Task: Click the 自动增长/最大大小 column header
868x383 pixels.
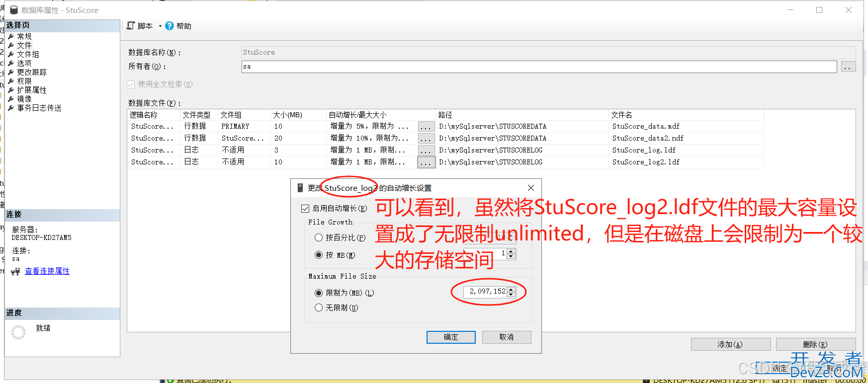Action: tap(381, 115)
